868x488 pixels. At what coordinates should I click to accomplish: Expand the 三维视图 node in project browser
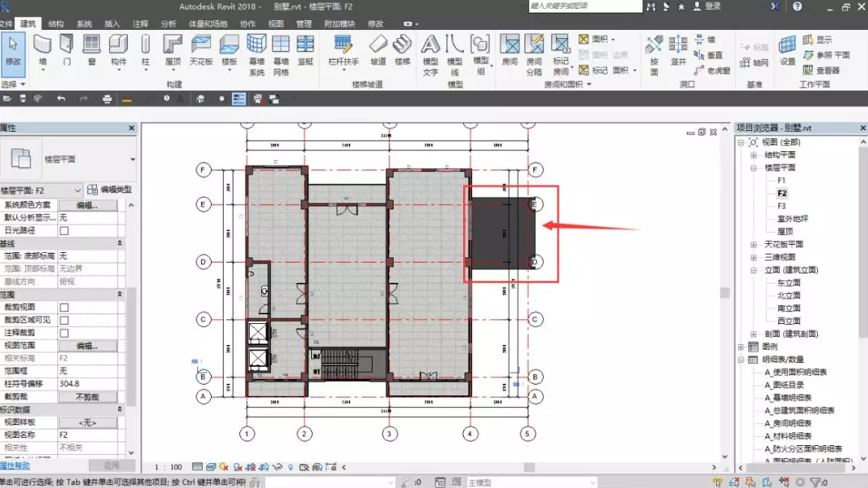pyautogui.click(x=753, y=258)
